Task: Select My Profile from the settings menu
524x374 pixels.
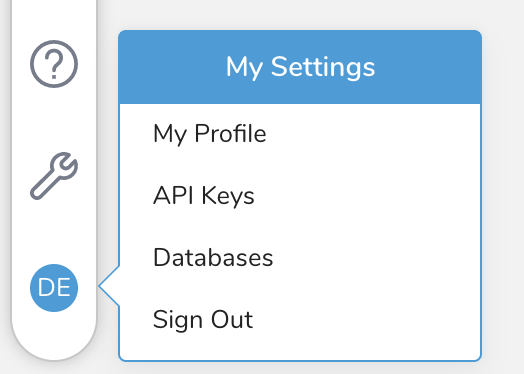Action: pyautogui.click(x=210, y=134)
